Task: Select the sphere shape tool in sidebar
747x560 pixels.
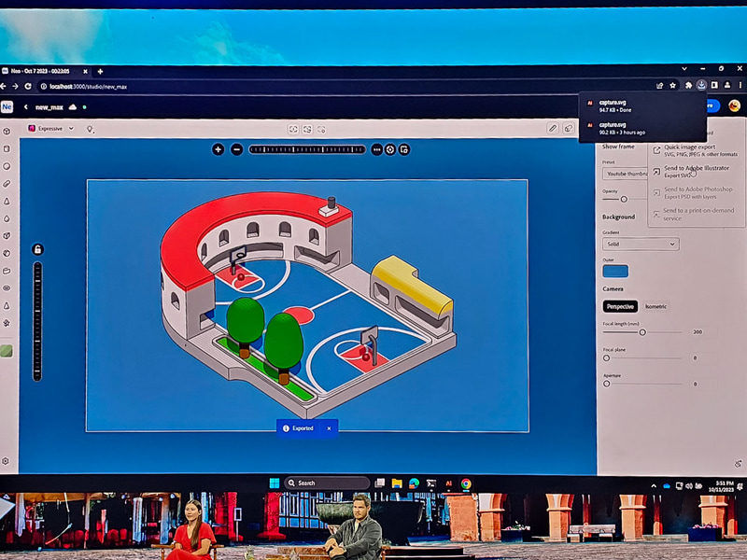Action: point(7,166)
